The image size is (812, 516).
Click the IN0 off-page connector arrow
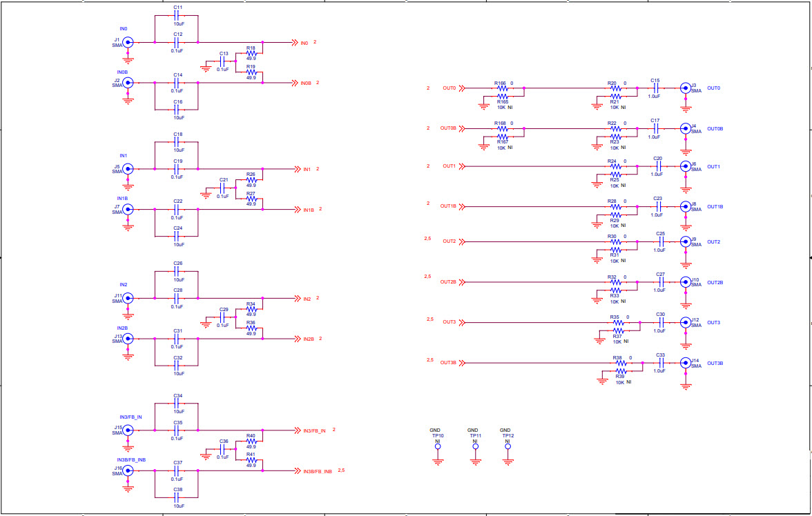(296, 41)
